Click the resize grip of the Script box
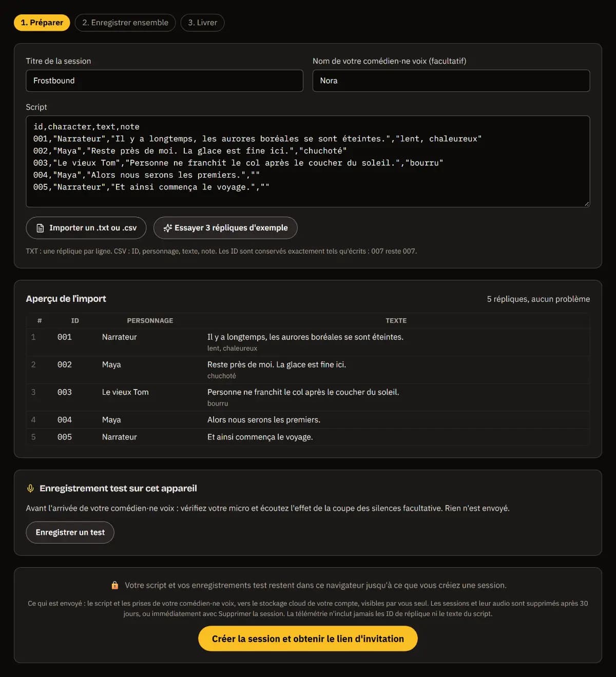Image resolution: width=616 pixels, height=677 pixels. (x=586, y=203)
